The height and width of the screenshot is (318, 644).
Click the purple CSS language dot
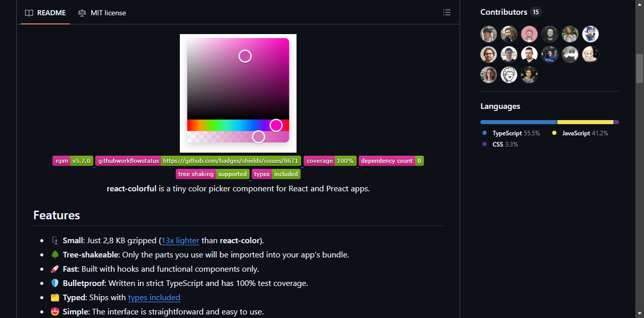(485, 144)
